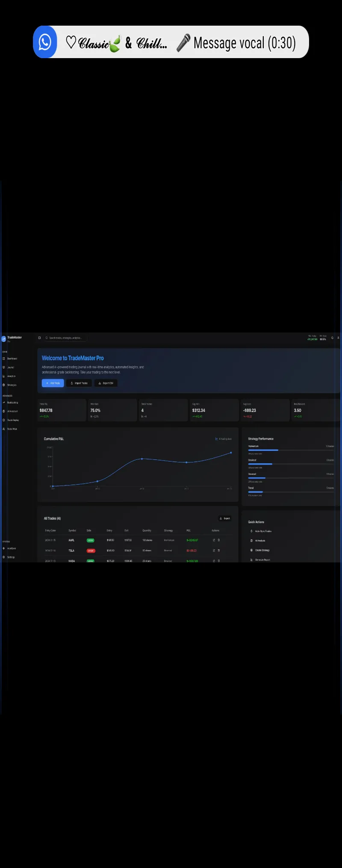This screenshot has height=868, width=342.
Task: Click the Momentum strategy progress bar
Action: coord(291,450)
